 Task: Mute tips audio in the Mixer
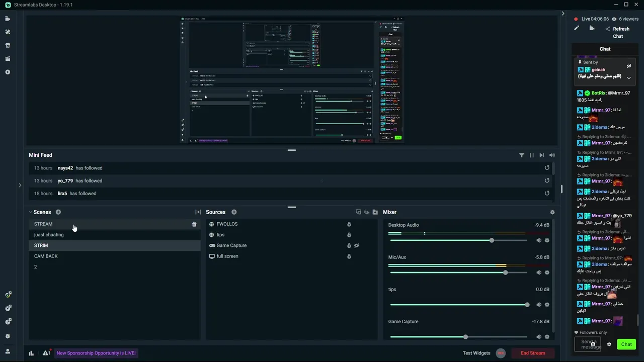539,305
